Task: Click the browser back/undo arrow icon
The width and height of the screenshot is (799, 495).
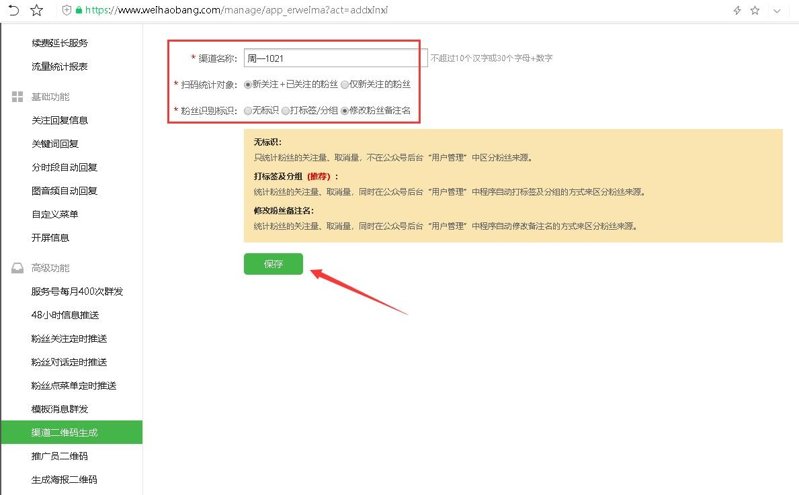Action: 14,10
